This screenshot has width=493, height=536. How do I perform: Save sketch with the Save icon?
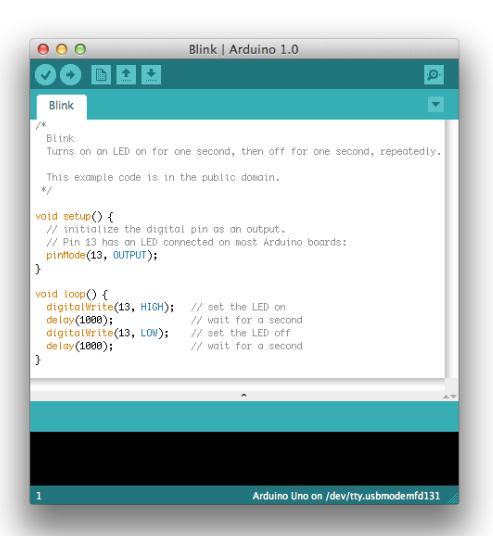coord(151,75)
